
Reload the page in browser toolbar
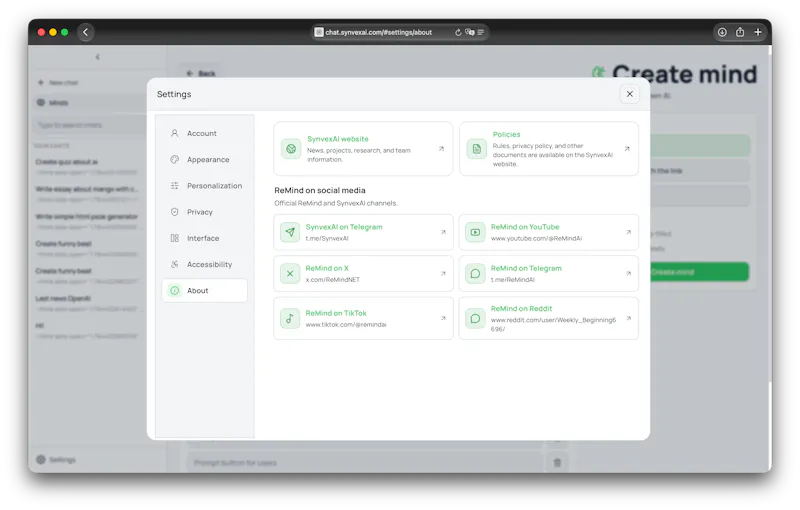[458, 32]
